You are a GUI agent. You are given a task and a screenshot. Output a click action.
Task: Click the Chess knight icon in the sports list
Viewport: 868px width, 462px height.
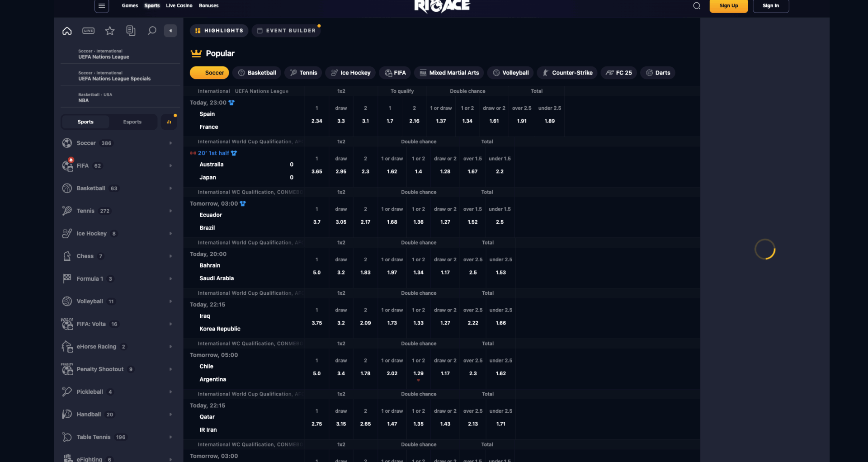coord(67,256)
